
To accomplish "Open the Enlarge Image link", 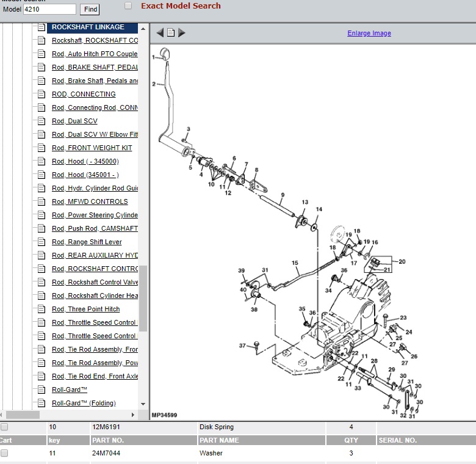I will tap(369, 33).
